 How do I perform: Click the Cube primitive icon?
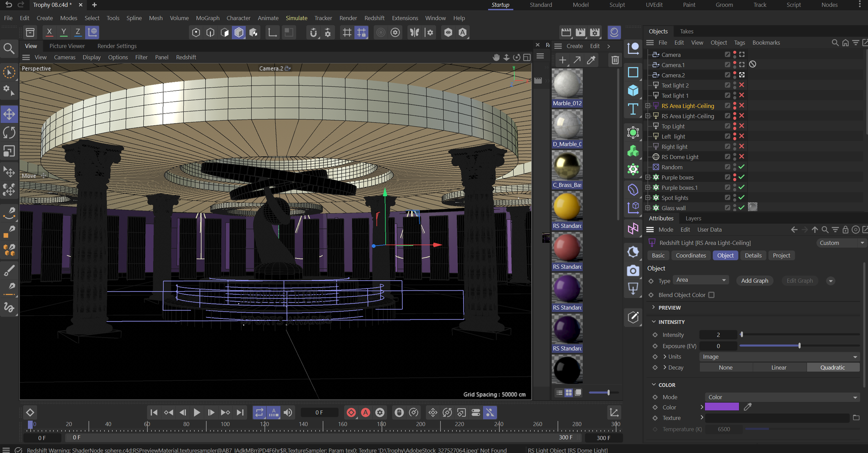pos(633,91)
